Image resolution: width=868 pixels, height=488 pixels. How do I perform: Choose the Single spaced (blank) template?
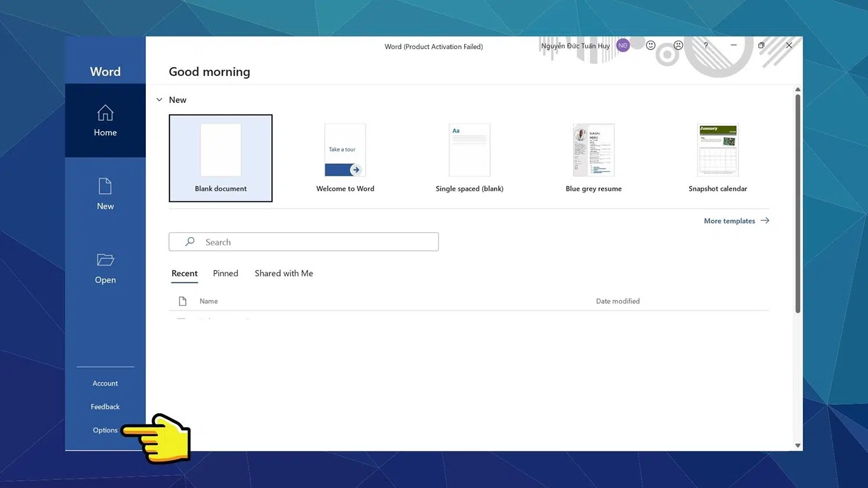[x=469, y=158]
